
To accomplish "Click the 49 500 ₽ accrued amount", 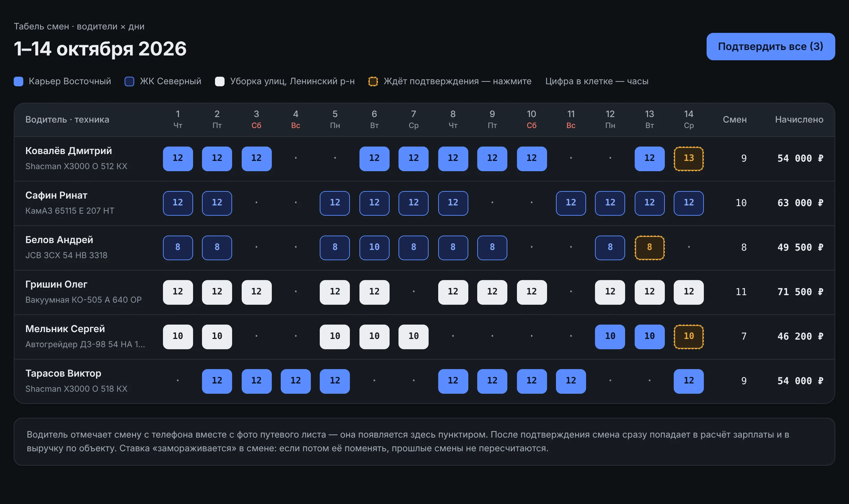I will (x=800, y=248).
